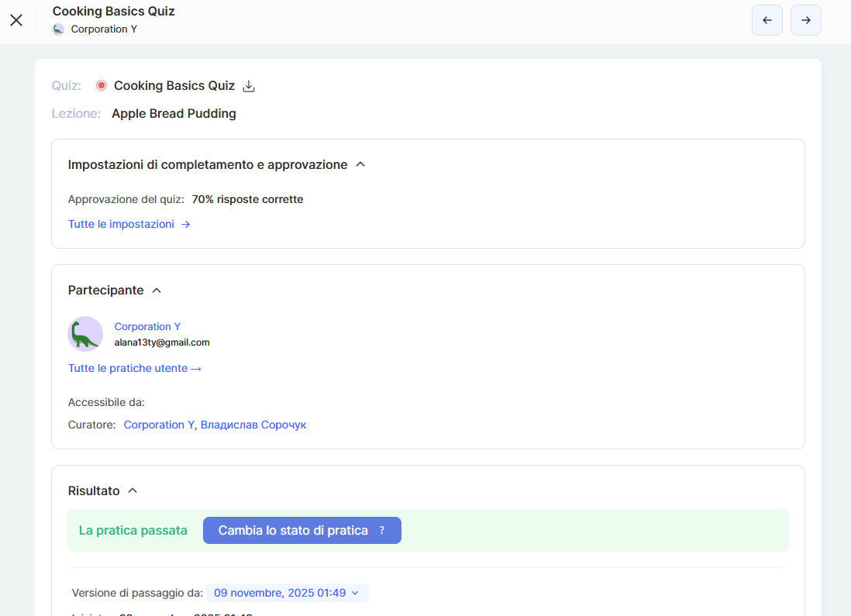The width and height of the screenshot is (851, 616).
Task: Click Corporation Y in the Curatore row
Action: tap(158, 425)
